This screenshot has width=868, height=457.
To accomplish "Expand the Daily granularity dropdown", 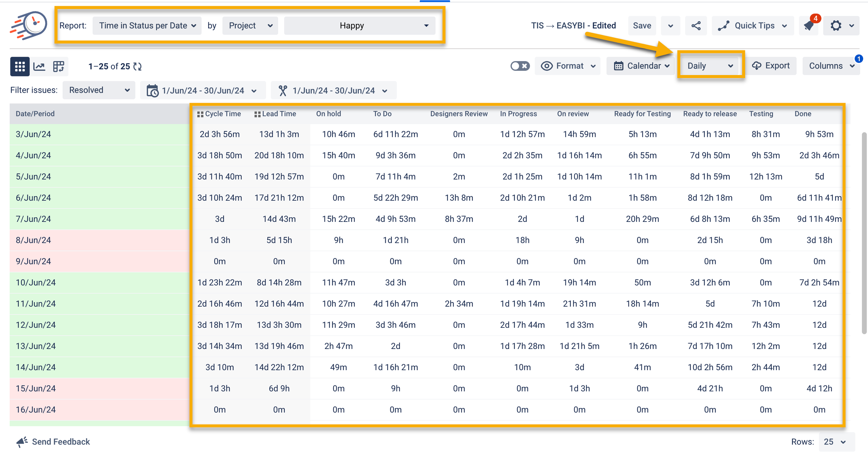I will (710, 66).
